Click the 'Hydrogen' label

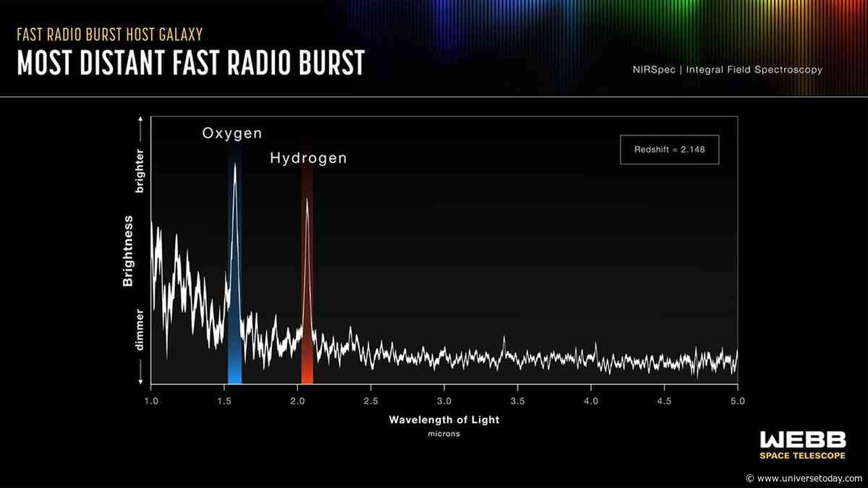pos(308,158)
